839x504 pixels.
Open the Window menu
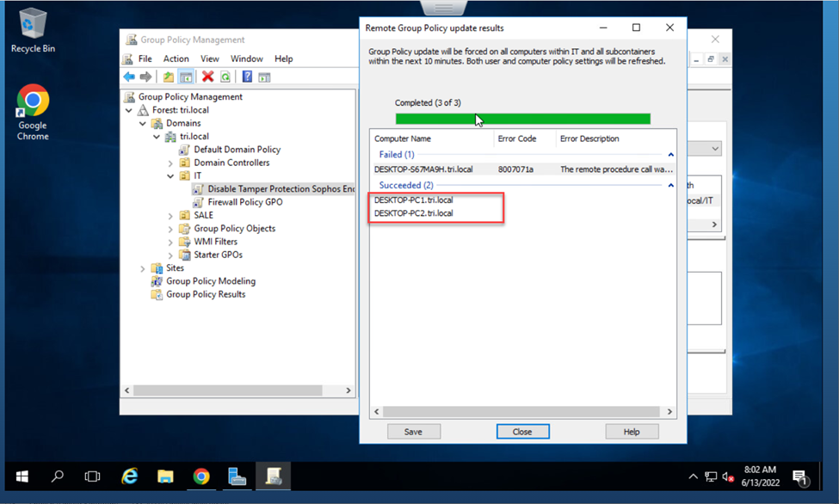click(x=247, y=58)
